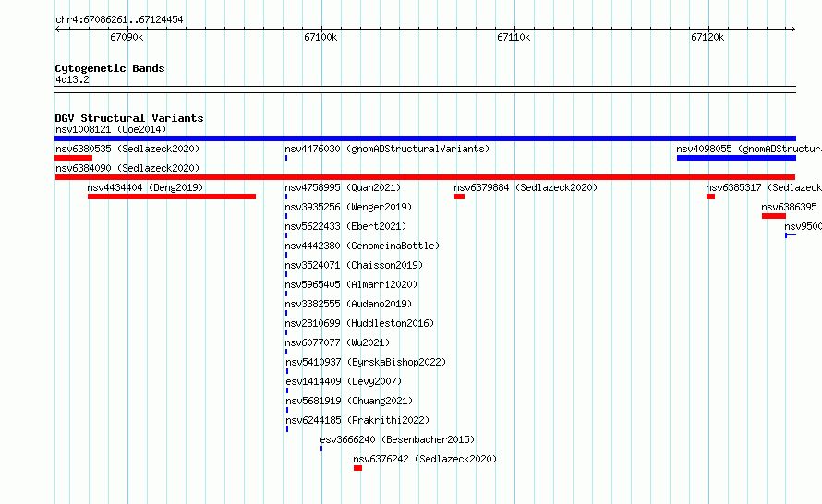Open nsv6380535 (Sedlazeck2020) variant label
Viewport: 822px width, 504px height.
(x=127, y=149)
